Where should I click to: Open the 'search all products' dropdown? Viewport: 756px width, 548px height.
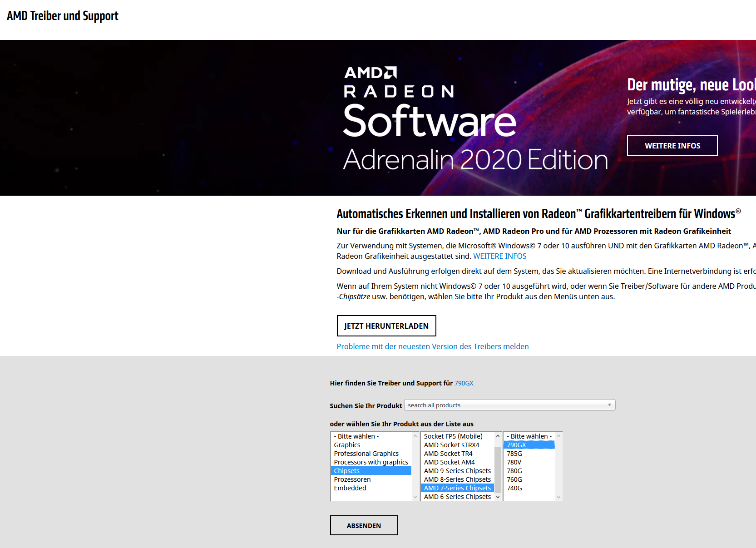509,405
